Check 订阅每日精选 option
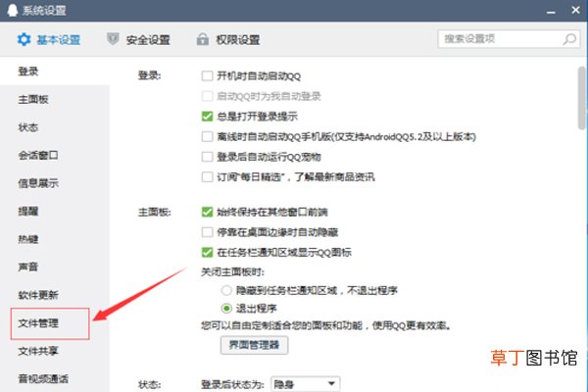The width and height of the screenshot is (588, 392). (207, 176)
